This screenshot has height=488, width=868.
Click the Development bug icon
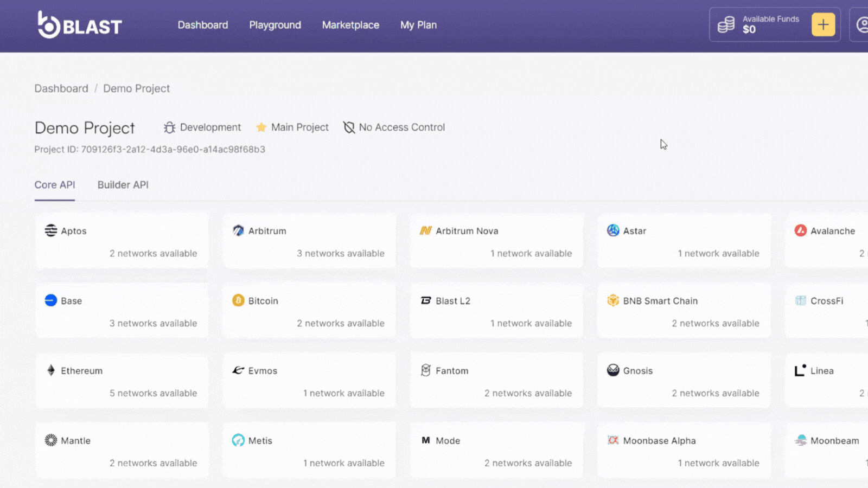(169, 127)
